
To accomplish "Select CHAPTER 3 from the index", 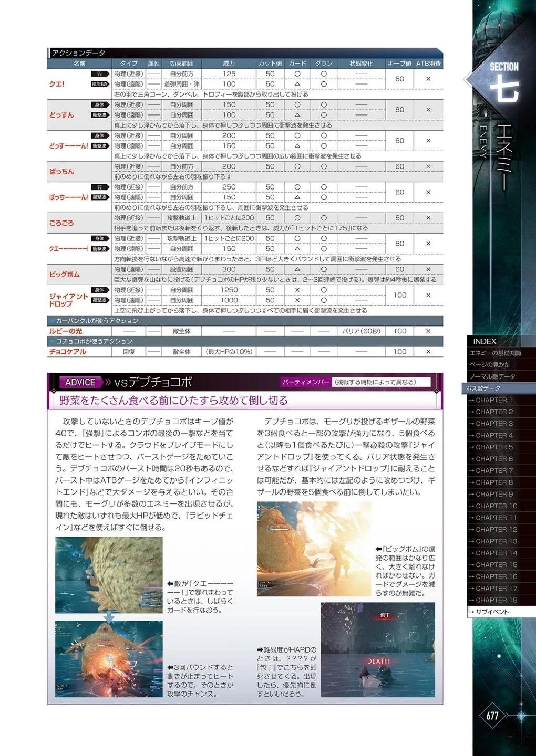I will click(x=494, y=424).
